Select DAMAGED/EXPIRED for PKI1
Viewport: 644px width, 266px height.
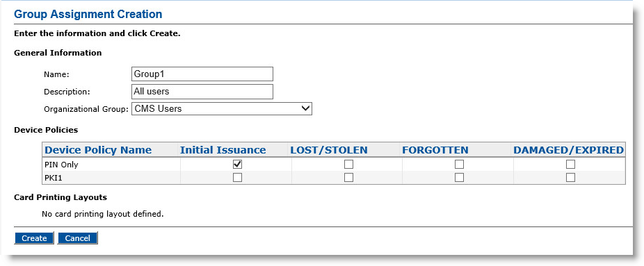570,178
